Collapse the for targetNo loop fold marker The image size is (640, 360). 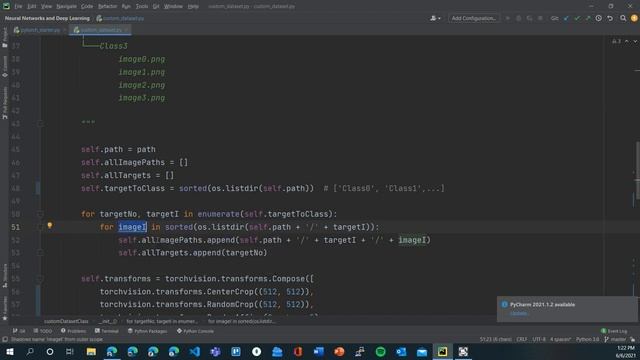pos(40,214)
